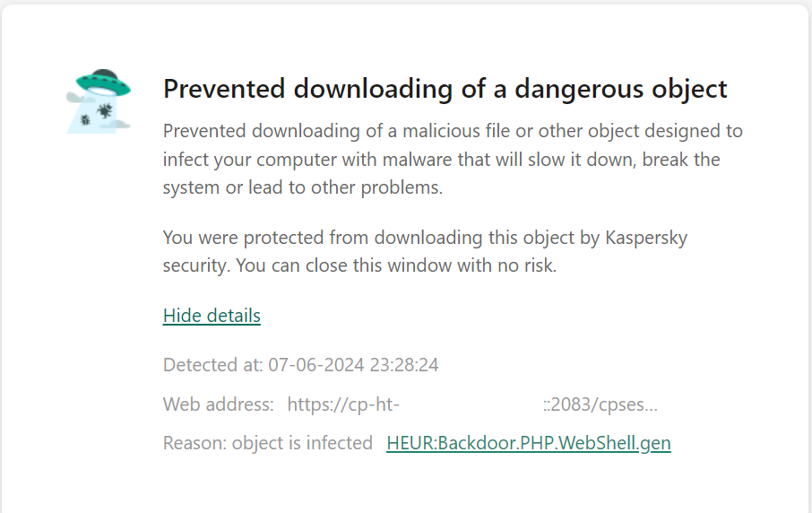Click the "Detected at:" label

click(213, 365)
